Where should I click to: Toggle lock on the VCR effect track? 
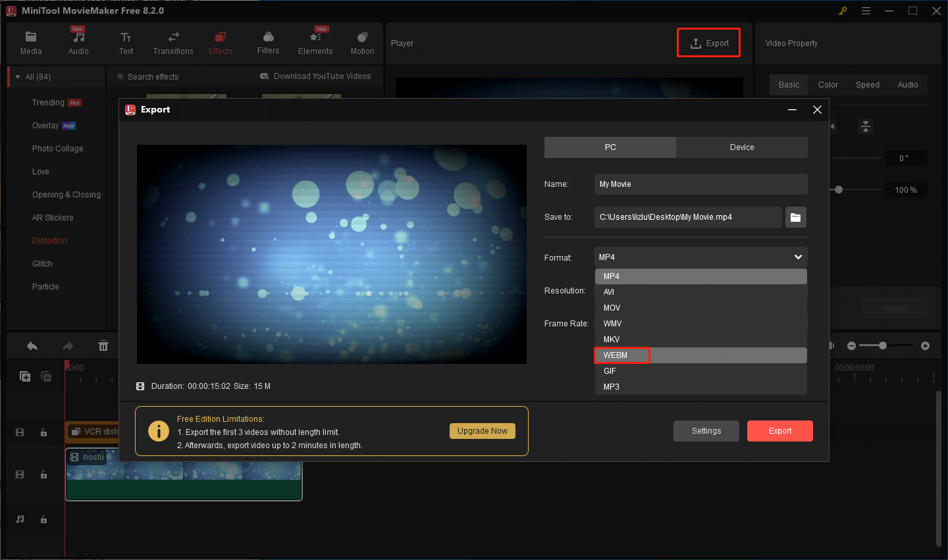(x=43, y=432)
